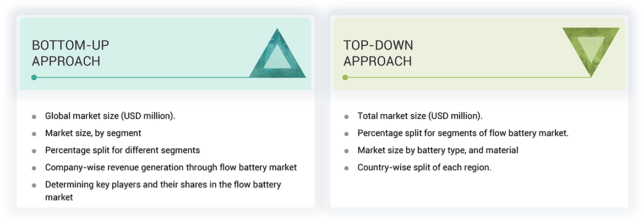The image size is (644, 222).
Task: Click the bullet beside Total market size
Action: (346, 116)
